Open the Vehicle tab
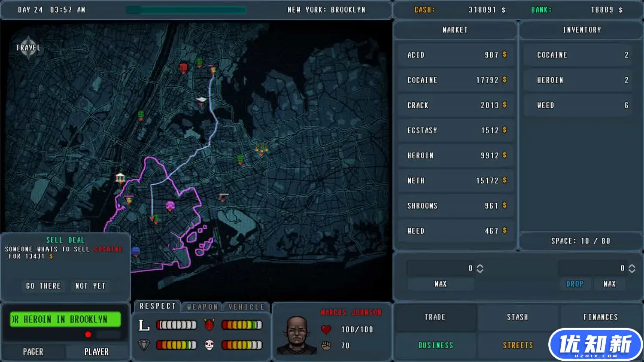Image resolution: width=644 pixels, height=362 pixels. point(246,307)
